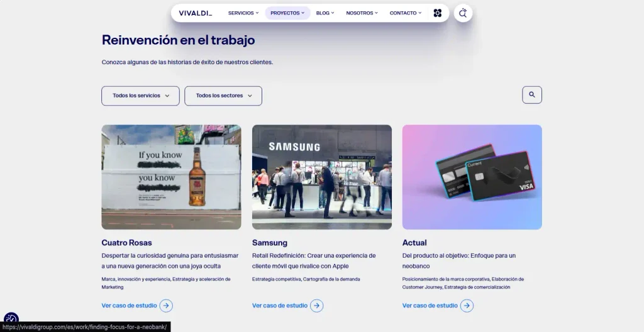The width and height of the screenshot is (644, 332).
Task: Click 'Conozca algunas de las historias' subtitle
Action: click(187, 62)
